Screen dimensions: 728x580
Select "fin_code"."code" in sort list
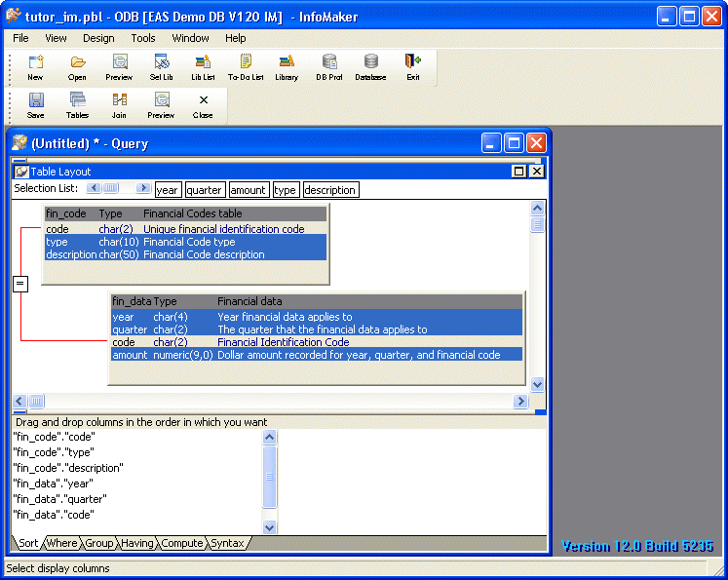(55, 437)
